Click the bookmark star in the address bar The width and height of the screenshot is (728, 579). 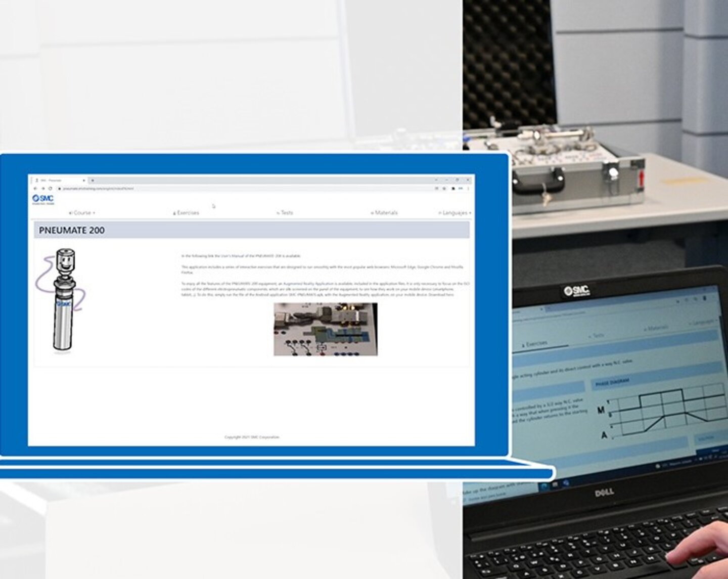[444, 189]
